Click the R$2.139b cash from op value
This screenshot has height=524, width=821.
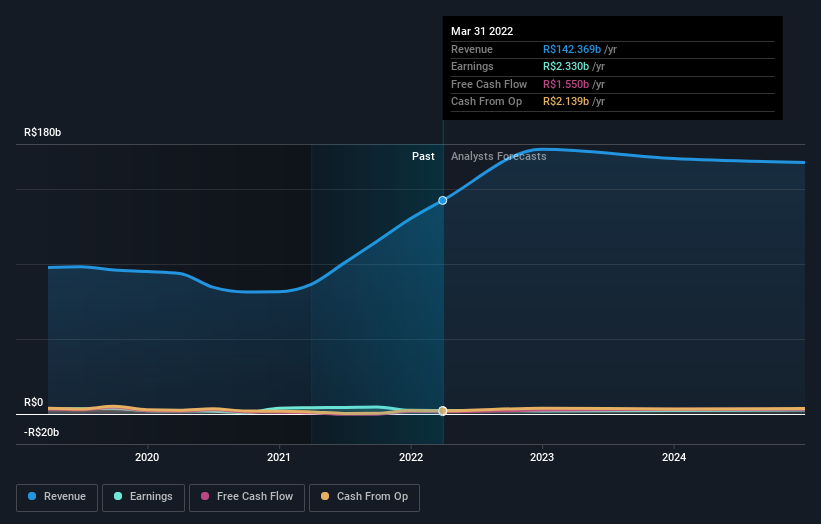(566, 102)
